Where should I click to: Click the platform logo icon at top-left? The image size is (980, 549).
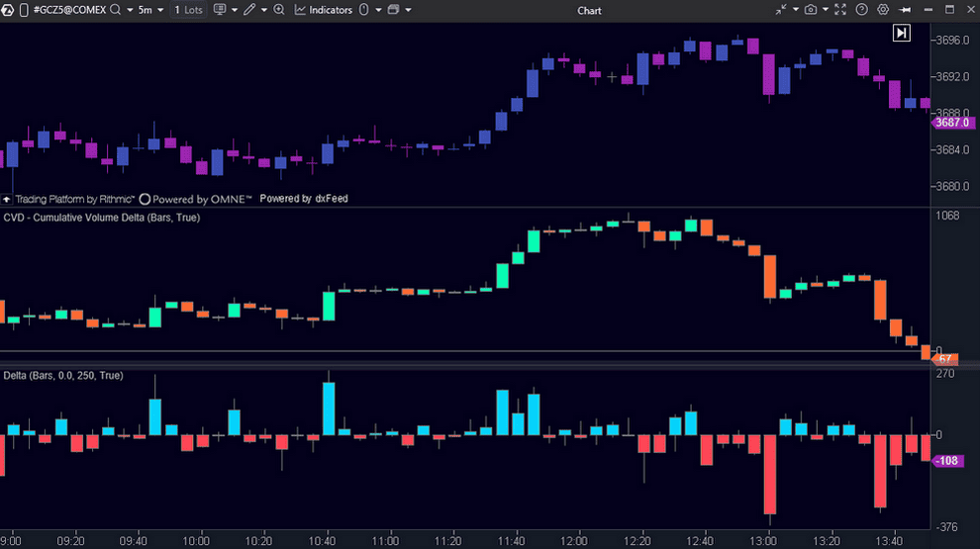tap(7, 10)
